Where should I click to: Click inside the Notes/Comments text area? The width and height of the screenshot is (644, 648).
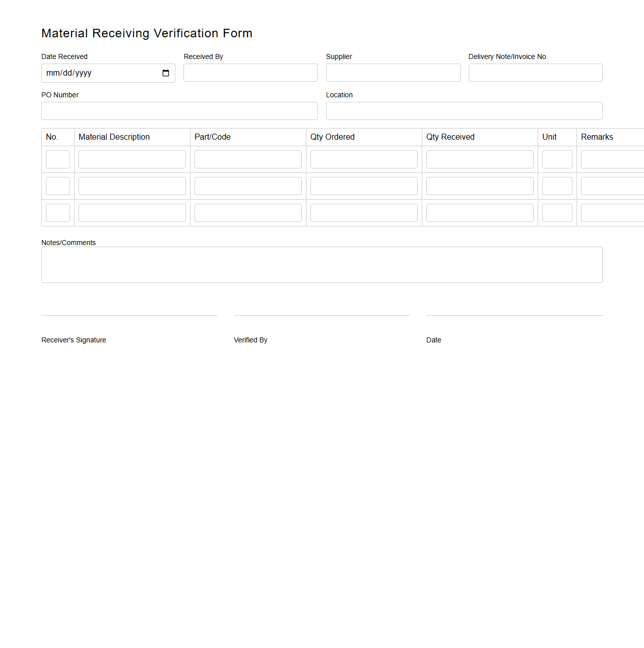coord(321,264)
